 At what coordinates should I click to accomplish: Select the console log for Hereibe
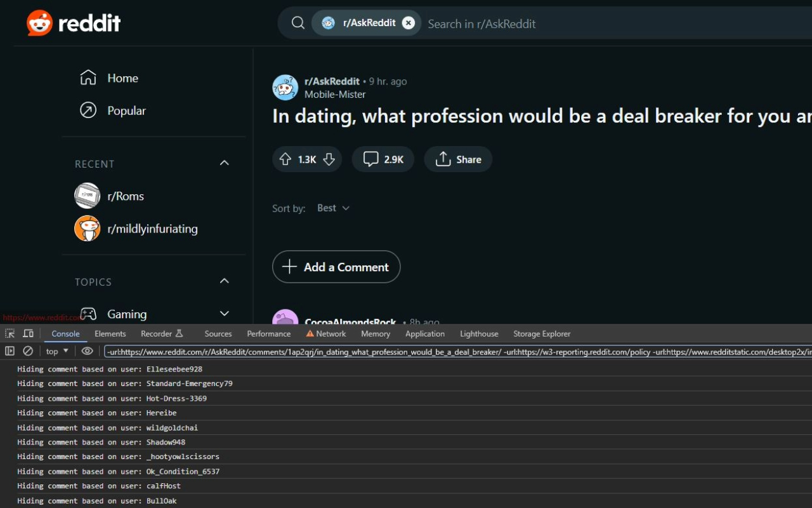click(x=406, y=413)
